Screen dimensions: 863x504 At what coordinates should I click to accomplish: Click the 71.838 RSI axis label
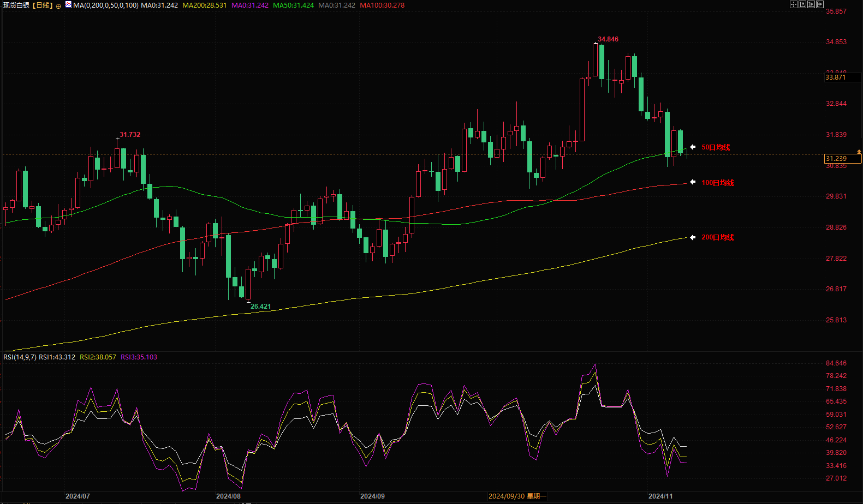[836, 389]
